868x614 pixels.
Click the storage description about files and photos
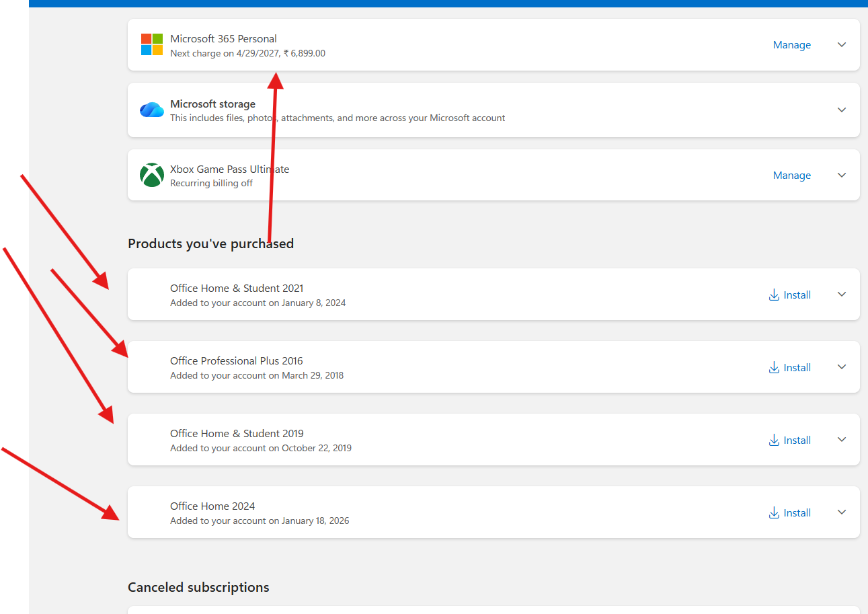[338, 118]
